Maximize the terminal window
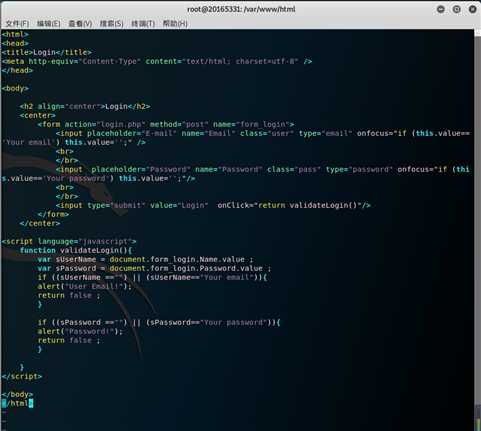481x431 pixels. [x=457, y=9]
